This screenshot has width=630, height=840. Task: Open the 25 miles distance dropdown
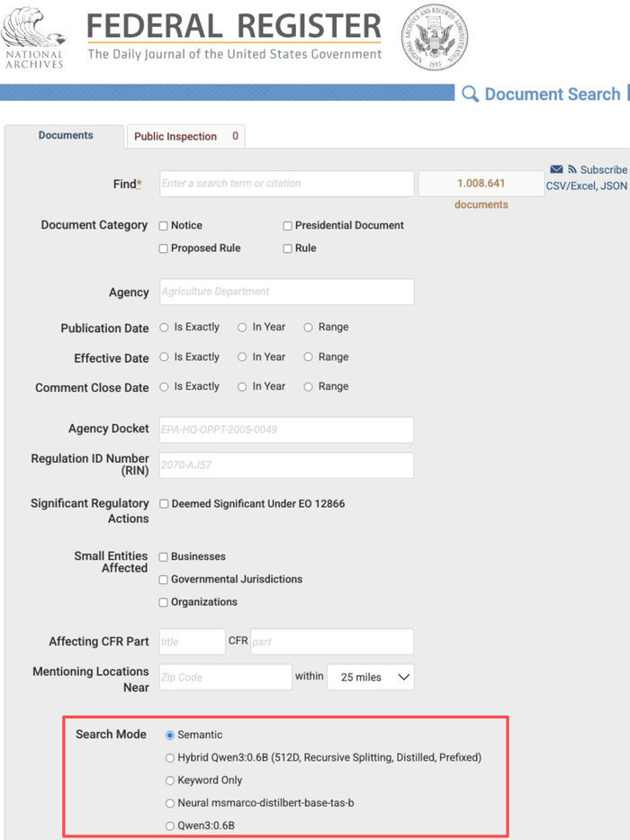[370, 677]
